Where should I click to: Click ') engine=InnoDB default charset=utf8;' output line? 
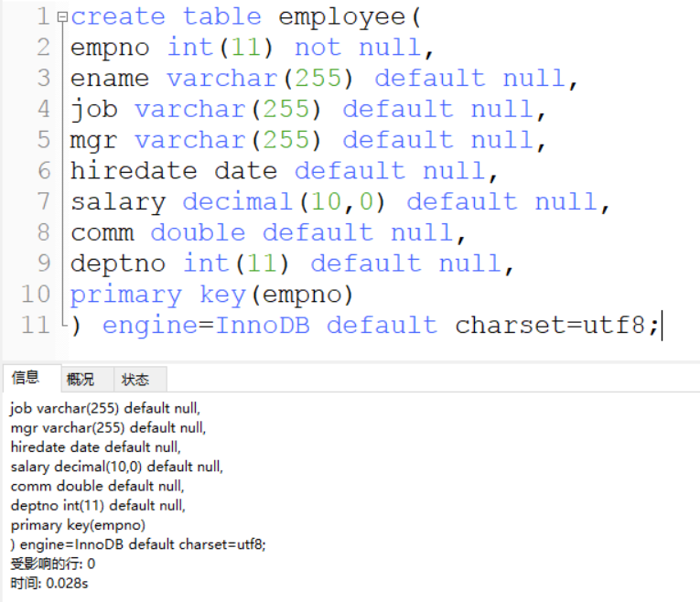[138, 545]
